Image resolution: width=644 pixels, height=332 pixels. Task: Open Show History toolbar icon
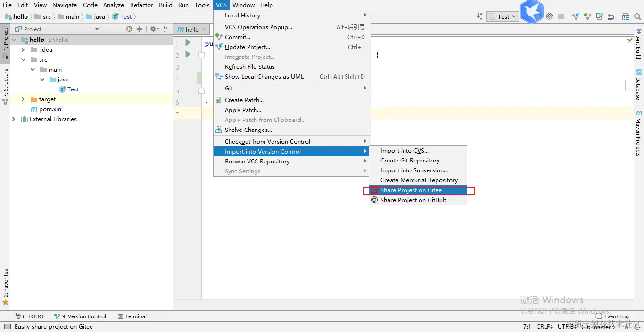click(599, 16)
